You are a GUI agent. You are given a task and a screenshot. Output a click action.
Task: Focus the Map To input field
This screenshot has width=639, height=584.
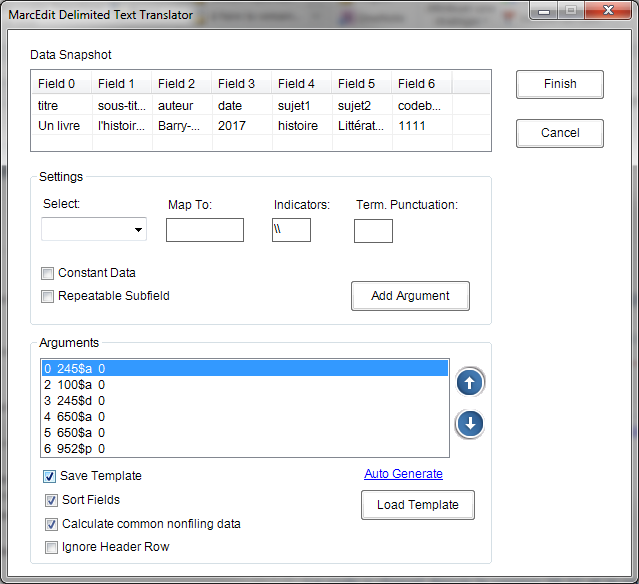(205, 230)
